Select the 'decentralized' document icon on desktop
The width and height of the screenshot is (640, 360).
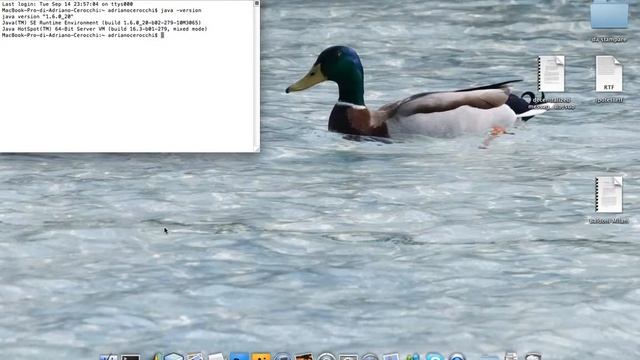[551, 74]
